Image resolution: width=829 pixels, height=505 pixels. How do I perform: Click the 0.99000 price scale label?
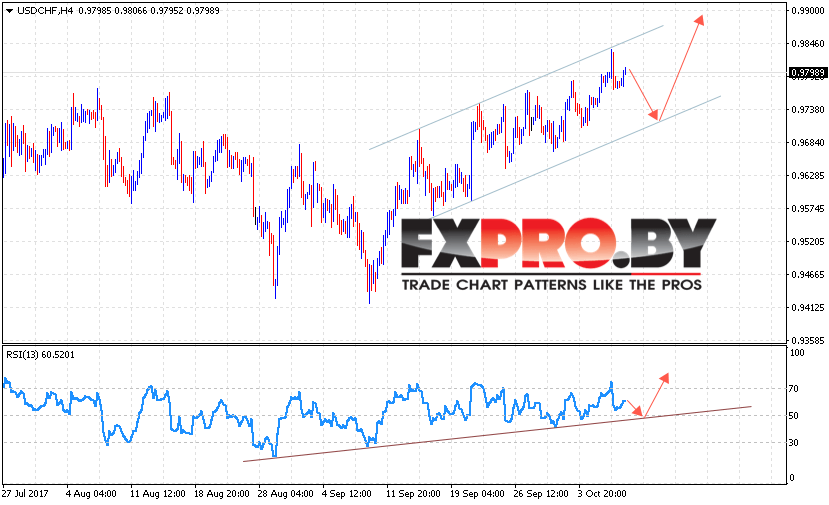808,11
